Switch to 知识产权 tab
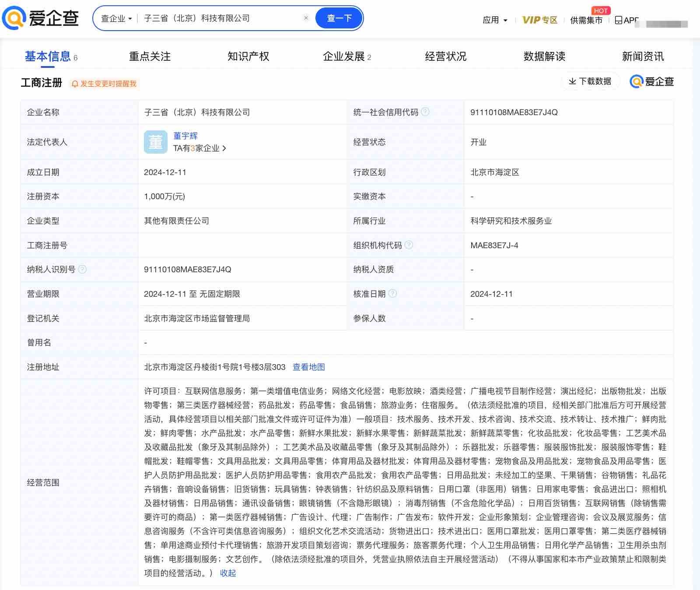The width and height of the screenshot is (700, 590). (248, 56)
